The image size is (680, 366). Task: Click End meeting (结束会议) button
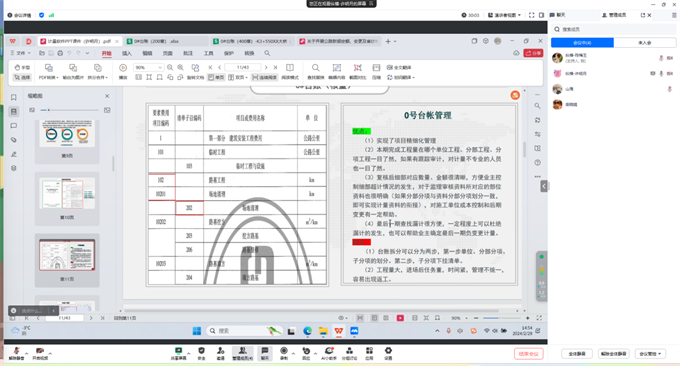(x=529, y=354)
